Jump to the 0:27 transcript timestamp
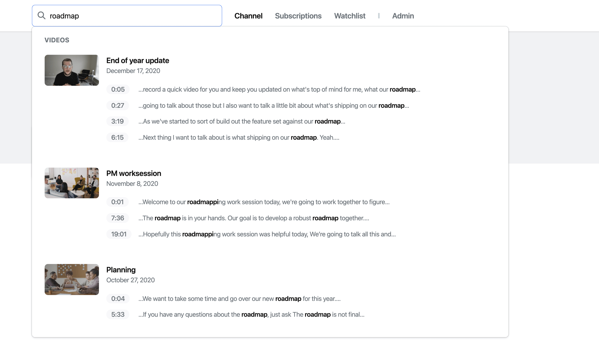The width and height of the screenshot is (599, 364). point(118,105)
